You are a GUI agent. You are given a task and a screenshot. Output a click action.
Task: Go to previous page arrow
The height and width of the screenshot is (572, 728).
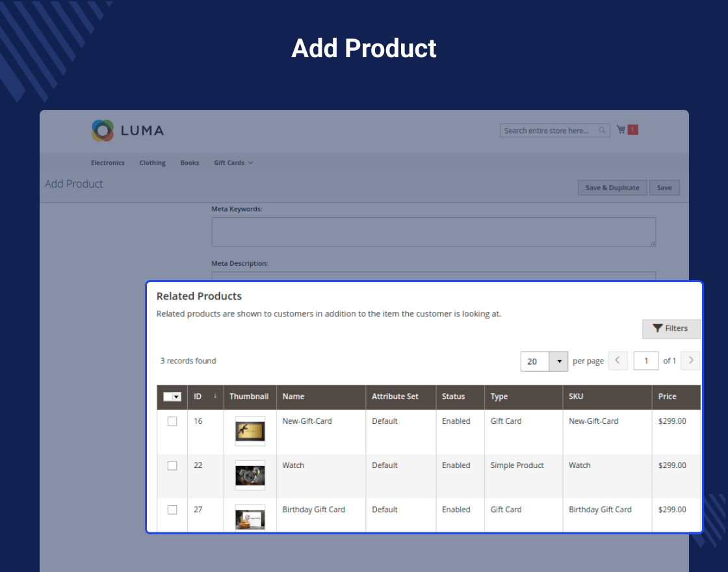(617, 360)
